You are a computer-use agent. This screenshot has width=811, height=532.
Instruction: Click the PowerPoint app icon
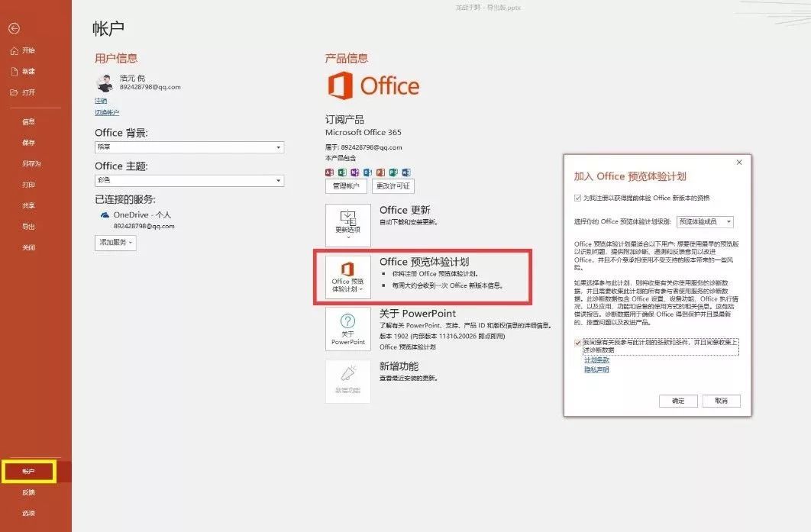[380, 172]
